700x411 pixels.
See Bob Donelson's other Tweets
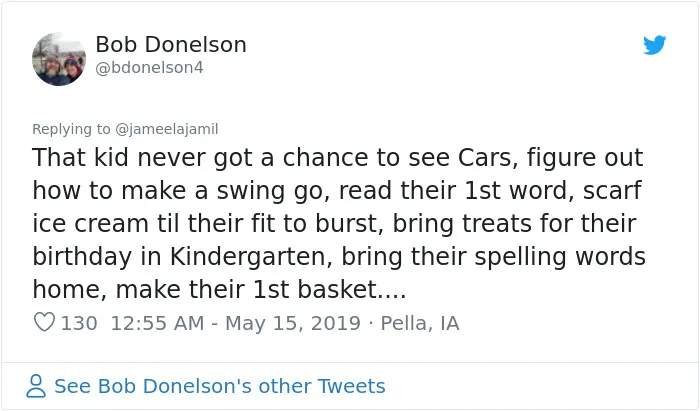(x=220, y=386)
